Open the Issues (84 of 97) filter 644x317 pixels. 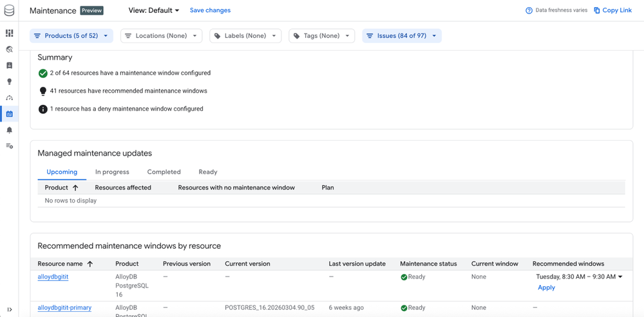click(402, 35)
